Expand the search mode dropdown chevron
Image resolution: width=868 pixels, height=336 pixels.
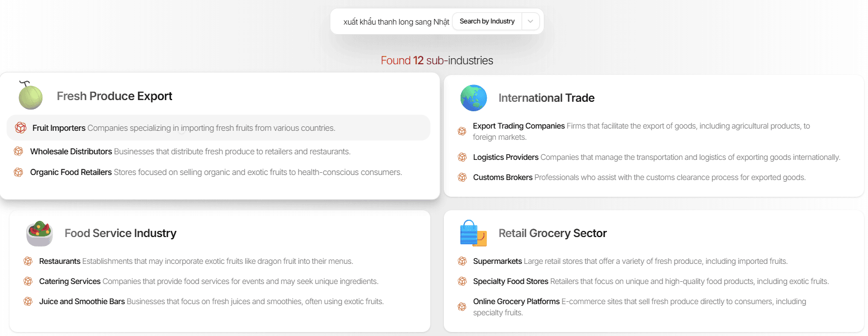(530, 21)
